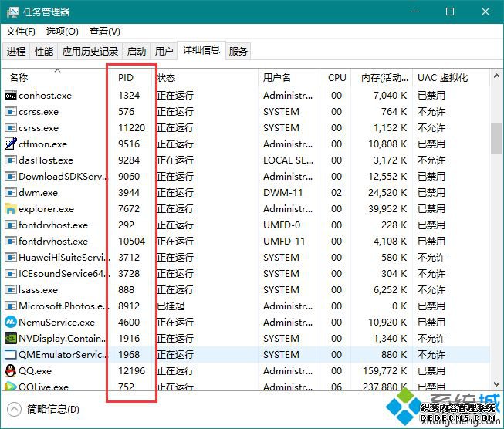Click the ctfmon.exe pen icon

tap(11, 144)
